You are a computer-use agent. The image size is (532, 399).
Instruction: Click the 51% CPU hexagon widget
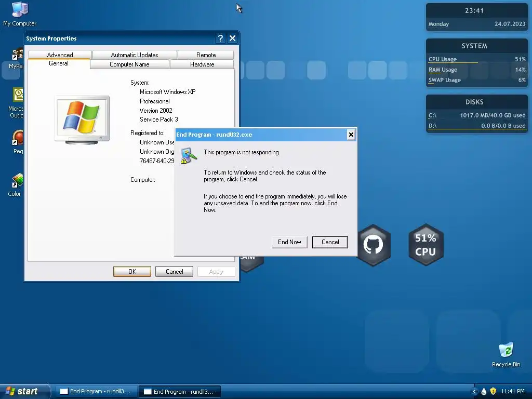pyautogui.click(x=426, y=245)
